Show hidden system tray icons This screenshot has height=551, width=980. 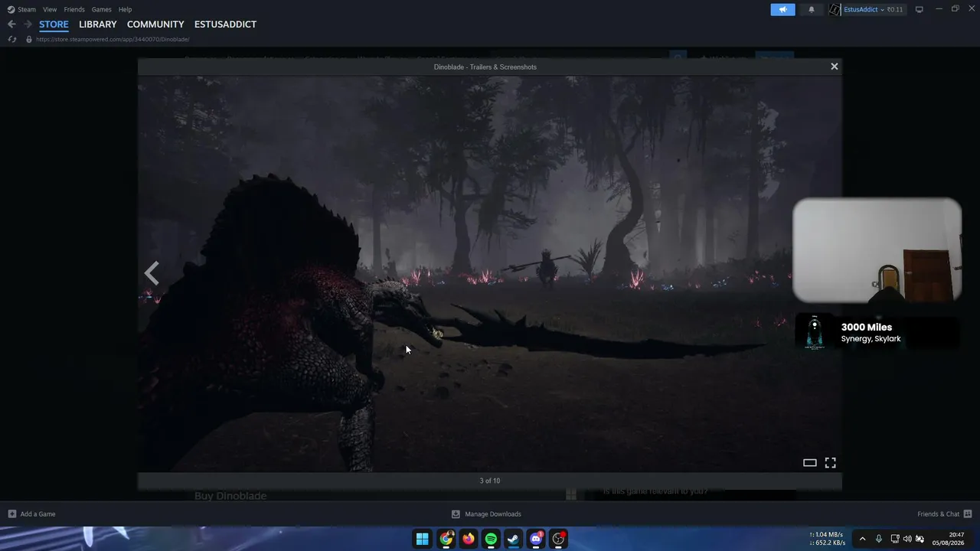pos(862,539)
